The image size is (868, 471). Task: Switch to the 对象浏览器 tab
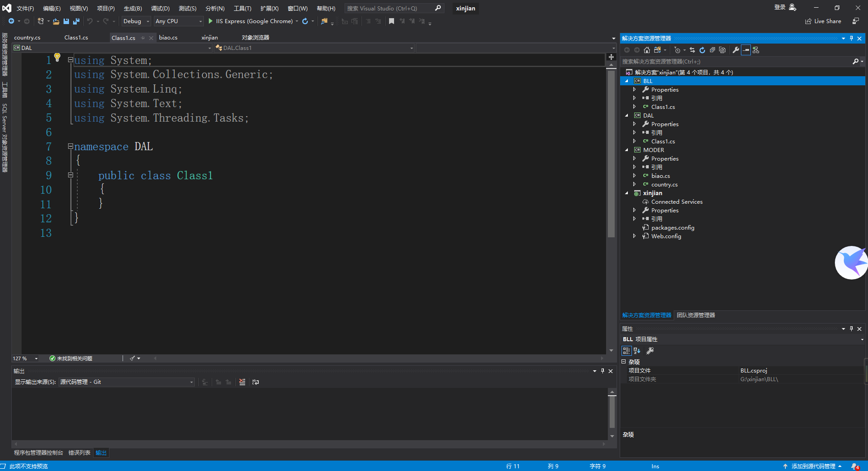point(256,38)
